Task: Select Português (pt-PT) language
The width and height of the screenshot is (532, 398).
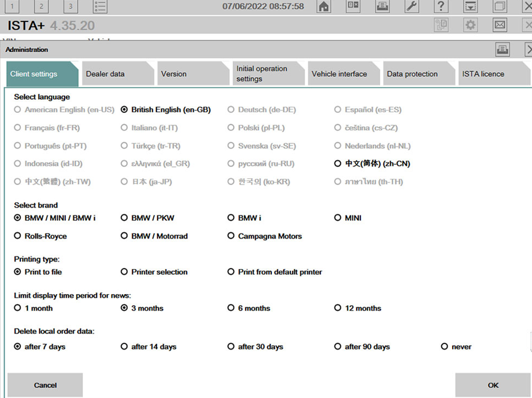Action: 50,146
